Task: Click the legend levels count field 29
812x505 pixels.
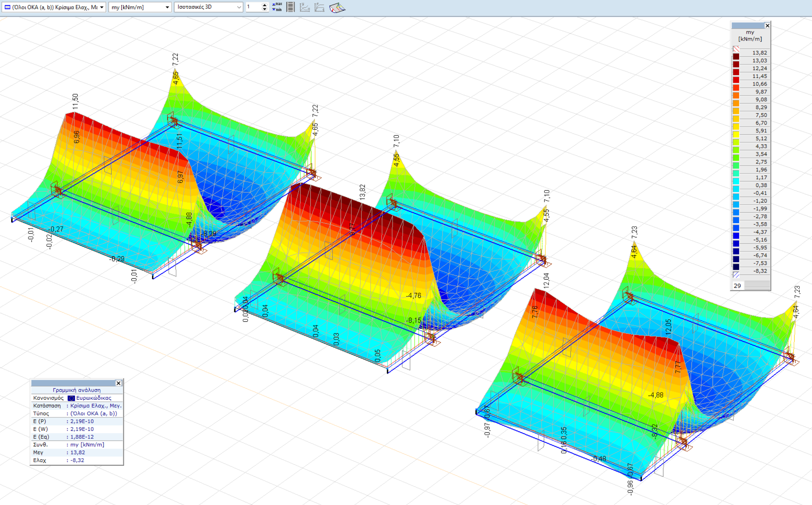Action: (x=737, y=286)
